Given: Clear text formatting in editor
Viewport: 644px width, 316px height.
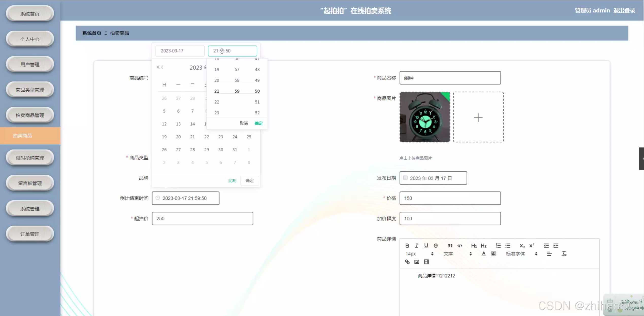Looking at the screenshot, I should point(564,254).
